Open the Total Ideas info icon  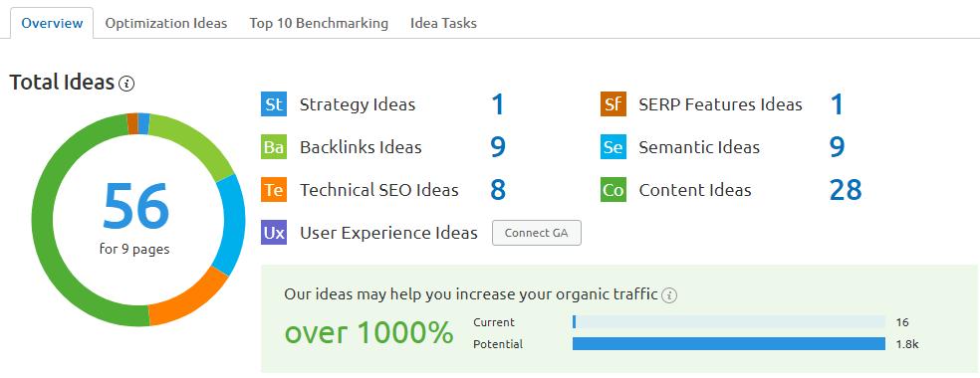[126, 83]
